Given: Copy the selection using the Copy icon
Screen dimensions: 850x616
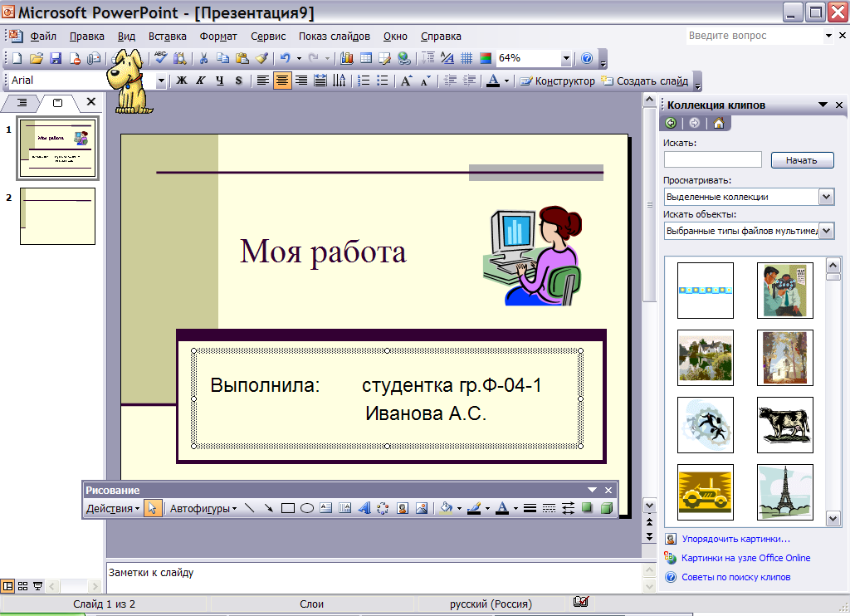Looking at the screenshot, I should click(x=222, y=58).
